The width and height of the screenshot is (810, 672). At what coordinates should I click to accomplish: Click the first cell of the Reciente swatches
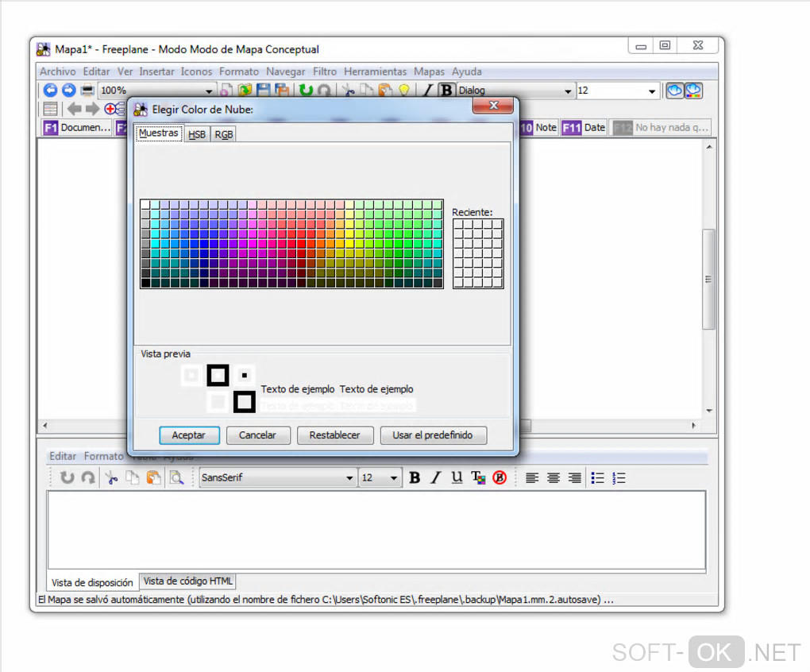pos(459,224)
